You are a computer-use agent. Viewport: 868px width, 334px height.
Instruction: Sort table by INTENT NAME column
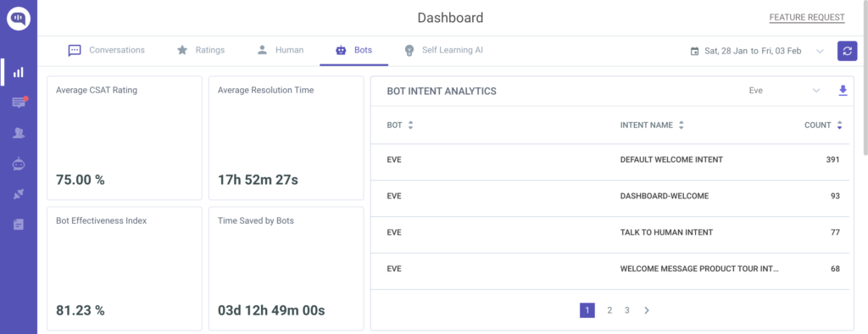tap(681, 125)
